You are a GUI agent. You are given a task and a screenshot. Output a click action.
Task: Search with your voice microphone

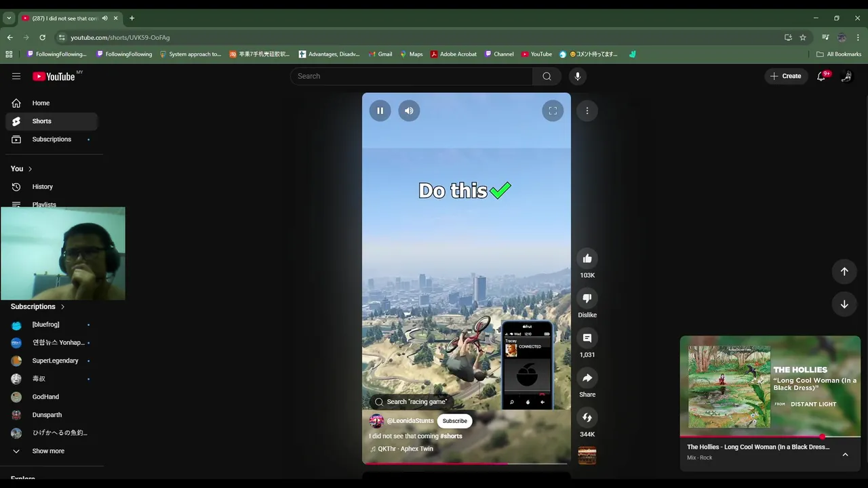(578, 76)
